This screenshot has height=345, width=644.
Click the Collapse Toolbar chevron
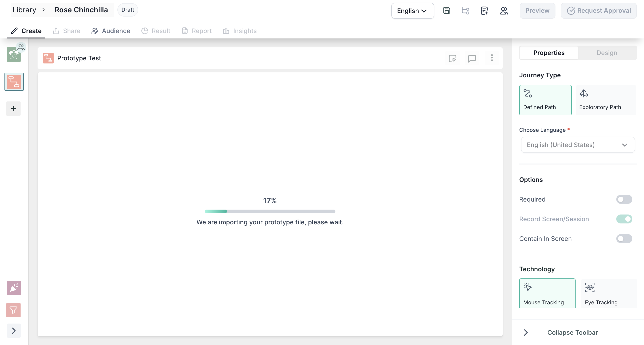[x=526, y=332]
